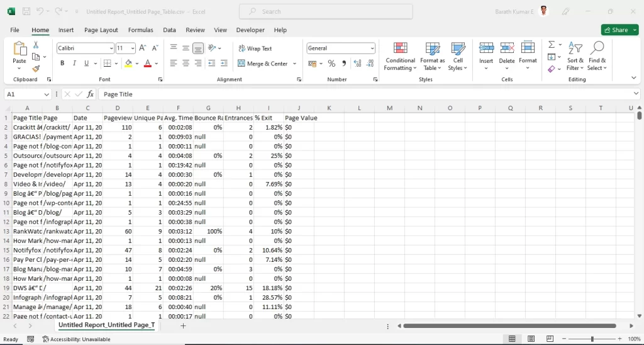Viewport: 644px width, 345px height.
Task: Click the Percent Style icon
Action: tap(331, 64)
